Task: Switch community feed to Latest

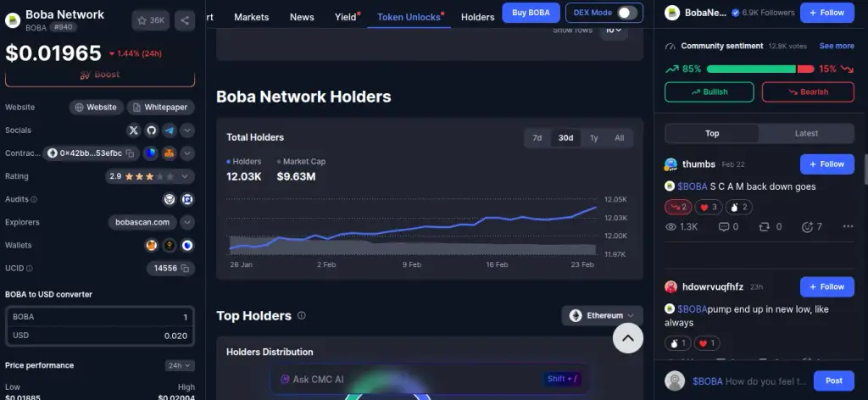Action: coord(806,133)
